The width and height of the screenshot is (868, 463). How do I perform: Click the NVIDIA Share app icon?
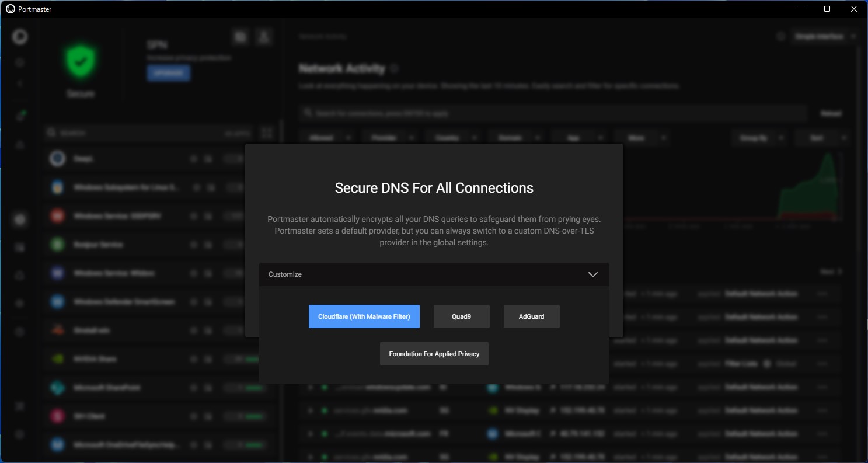click(57, 358)
